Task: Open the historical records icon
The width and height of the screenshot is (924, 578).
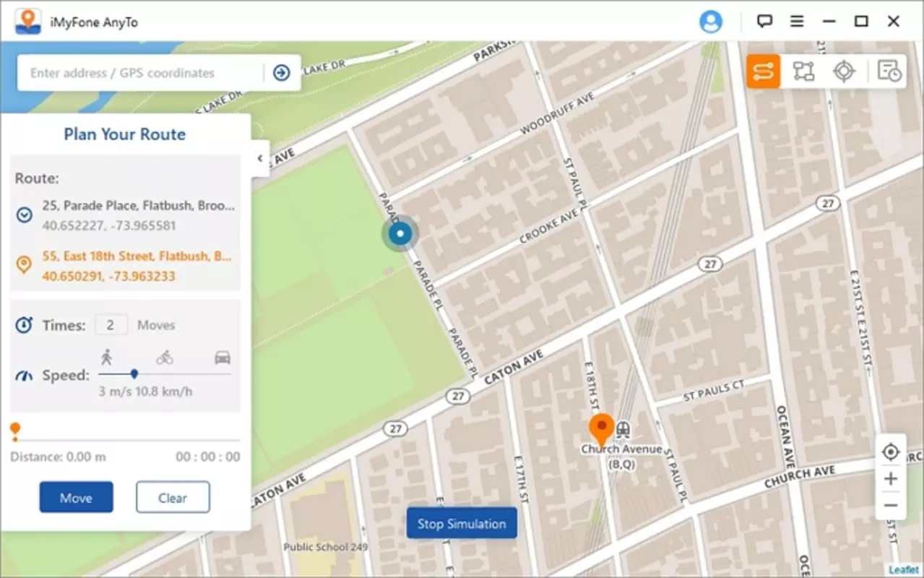Action: click(x=889, y=72)
